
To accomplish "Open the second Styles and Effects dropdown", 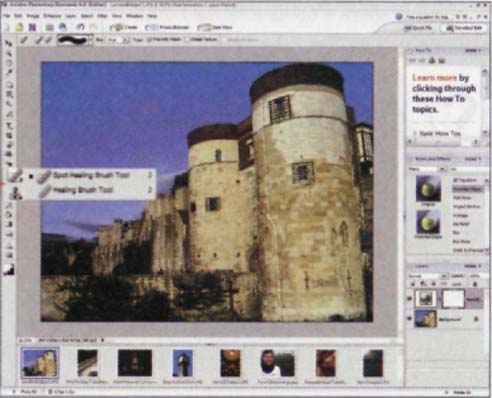I will click(469, 169).
